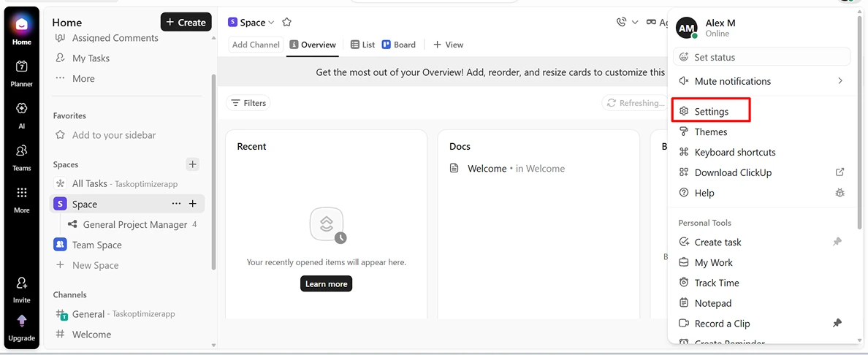Expand the call options dropdown arrow

coord(635,22)
